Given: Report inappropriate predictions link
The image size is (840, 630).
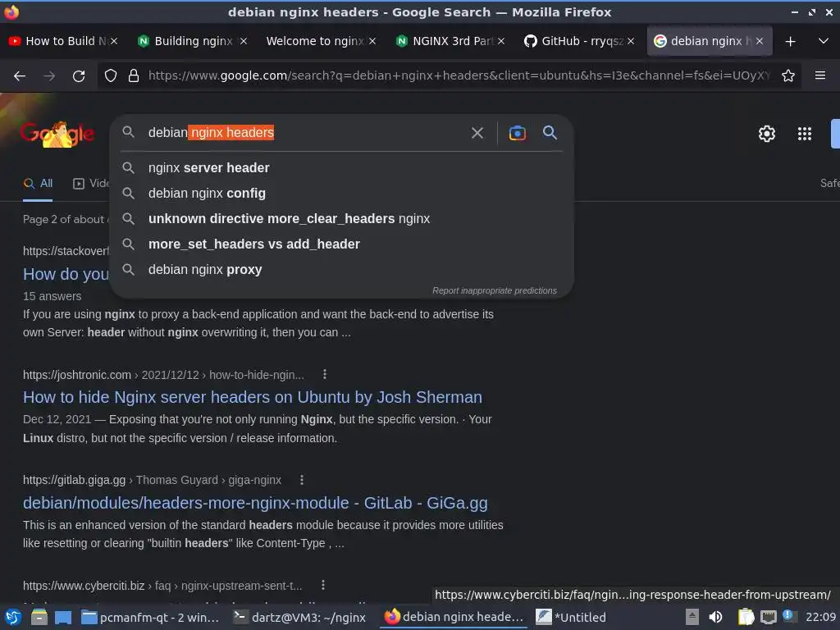Looking at the screenshot, I should (x=495, y=291).
